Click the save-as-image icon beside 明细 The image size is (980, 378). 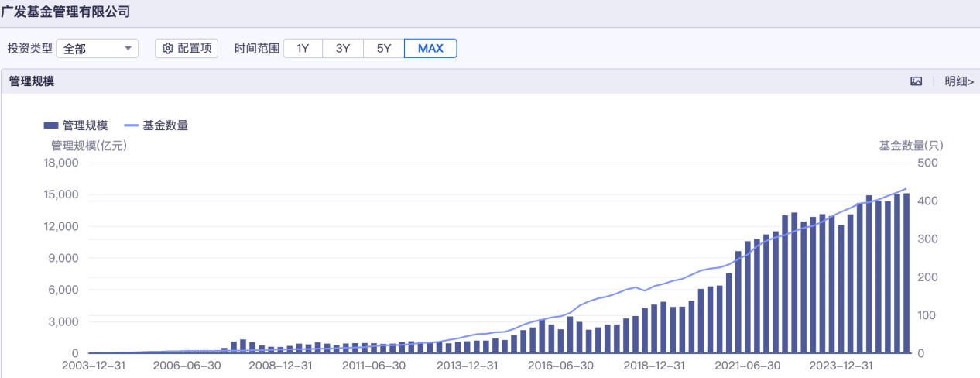(x=916, y=81)
